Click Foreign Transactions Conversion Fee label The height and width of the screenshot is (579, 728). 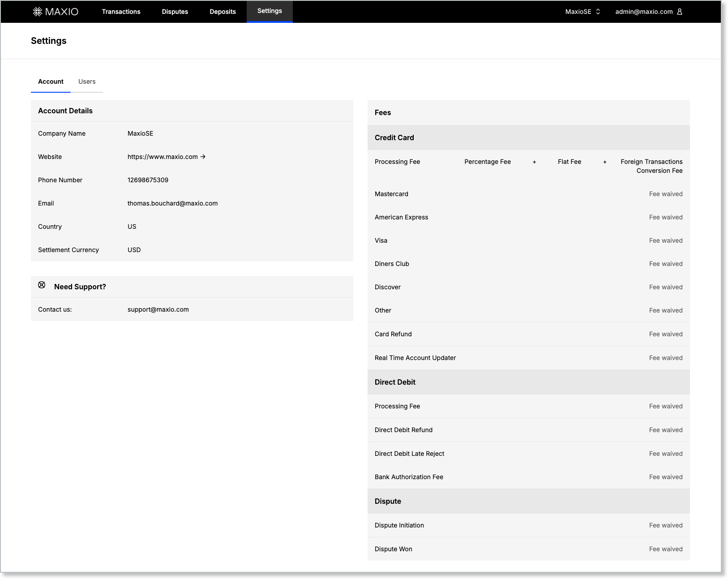[x=651, y=166]
